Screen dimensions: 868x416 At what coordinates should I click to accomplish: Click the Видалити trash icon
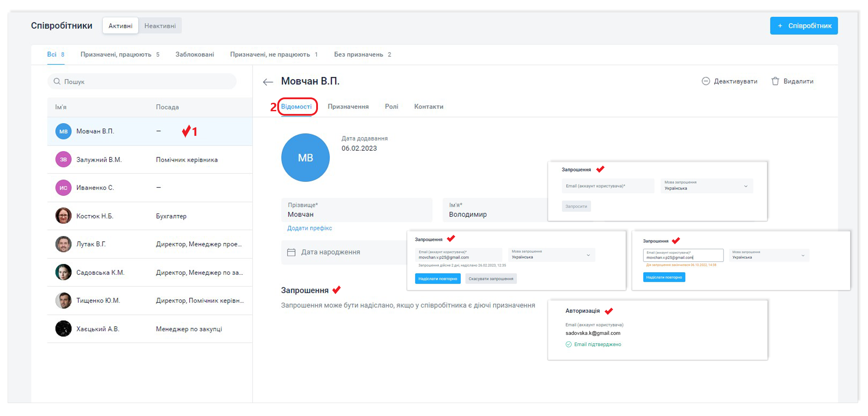[775, 81]
